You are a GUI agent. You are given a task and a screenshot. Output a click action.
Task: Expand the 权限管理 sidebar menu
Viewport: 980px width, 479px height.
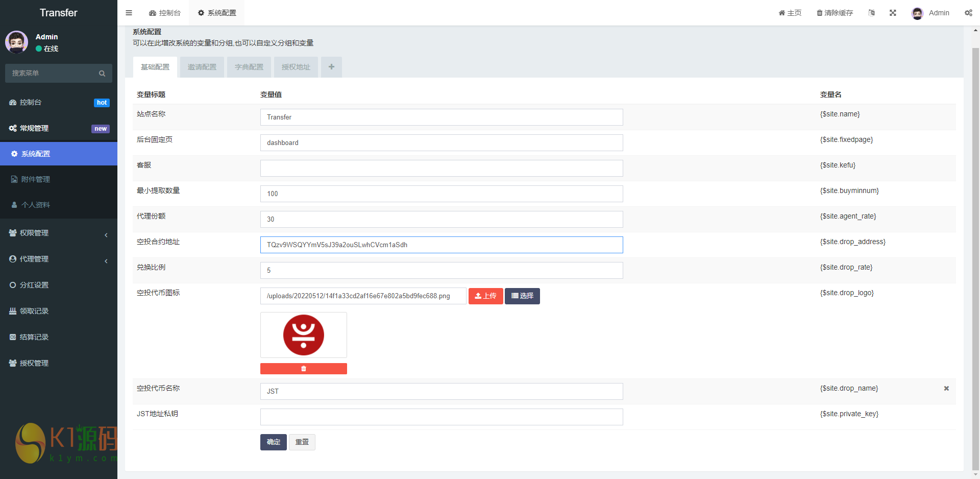[59, 233]
